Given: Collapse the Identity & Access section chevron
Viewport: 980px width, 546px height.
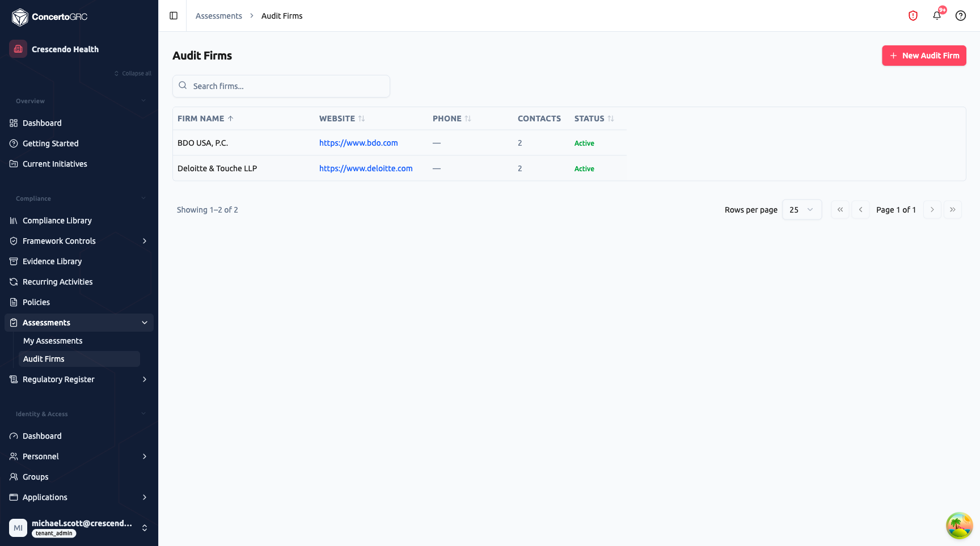Looking at the screenshot, I should coord(143,414).
